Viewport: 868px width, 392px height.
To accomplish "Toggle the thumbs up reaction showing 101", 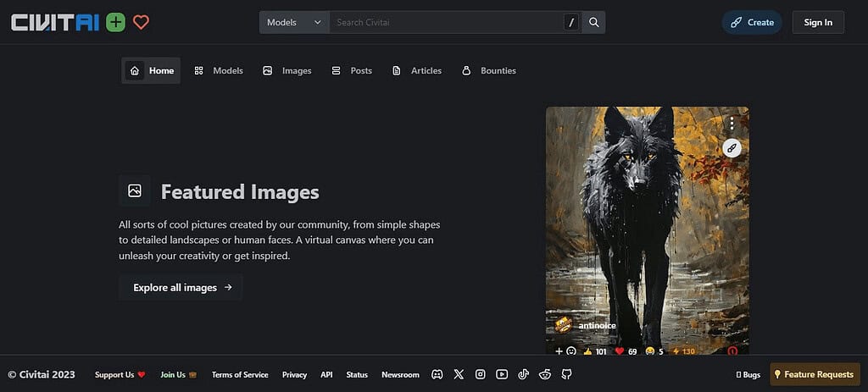I will (x=594, y=351).
